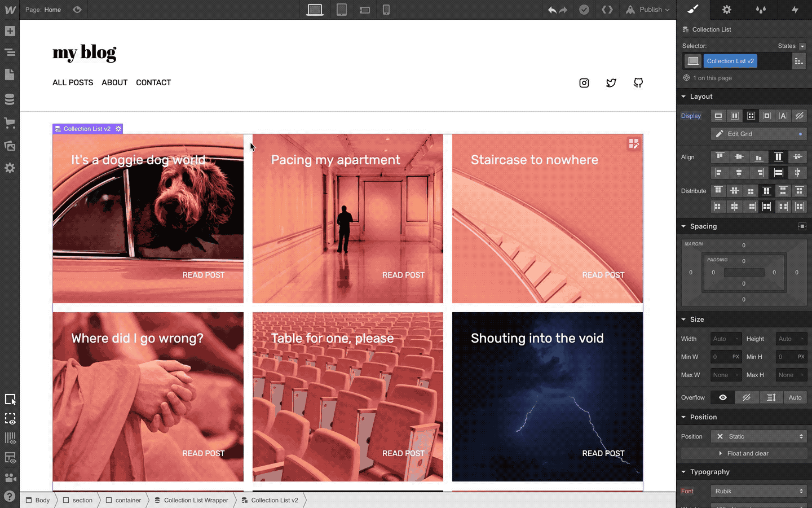Click the undo arrow
This screenshot has height=508, width=812.
tap(552, 10)
